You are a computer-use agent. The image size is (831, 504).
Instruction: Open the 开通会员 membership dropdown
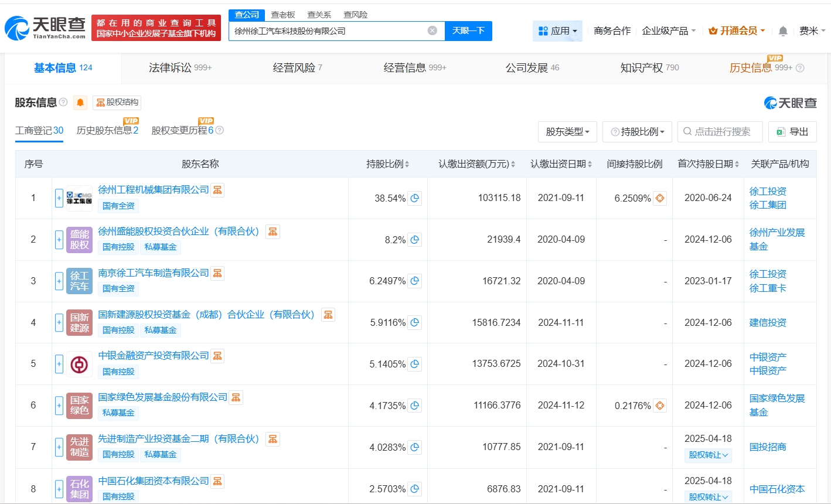click(737, 30)
